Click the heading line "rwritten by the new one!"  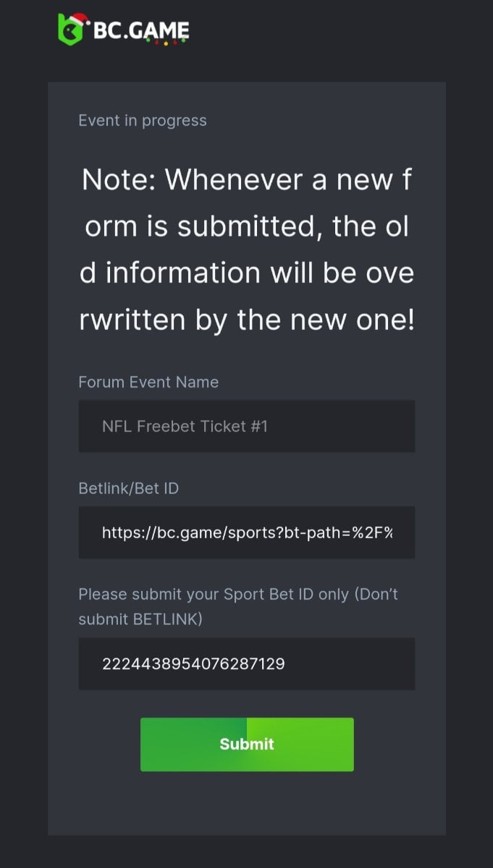(247, 320)
